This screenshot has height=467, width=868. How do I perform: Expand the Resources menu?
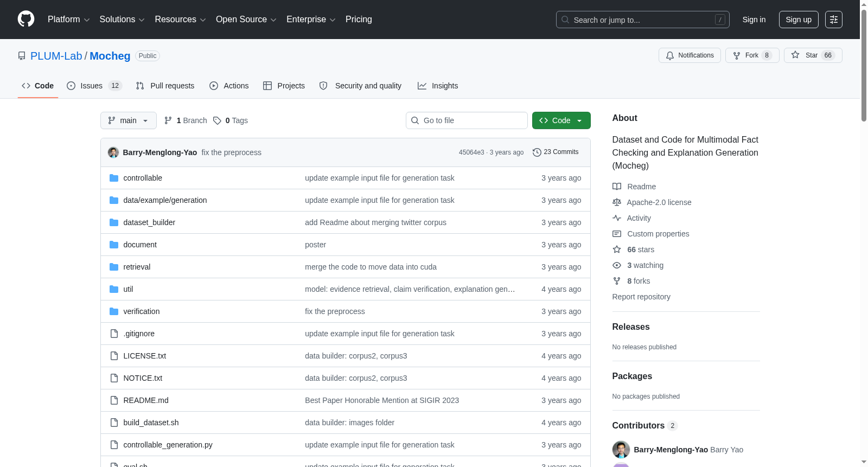click(x=180, y=19)
